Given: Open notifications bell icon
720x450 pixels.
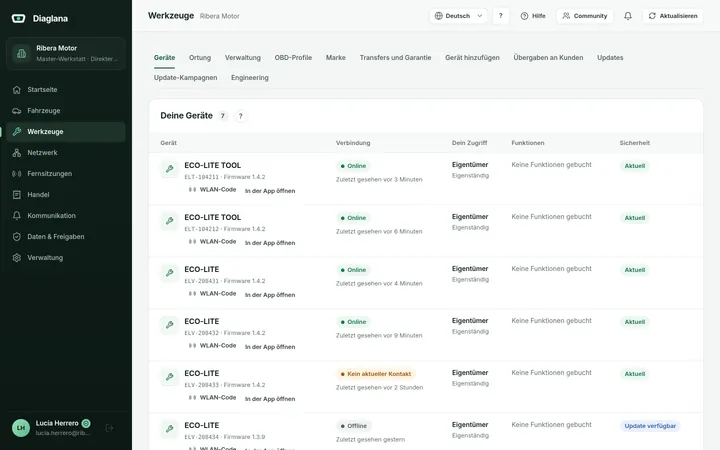Looking at the screenshot, I should (x=628, y=16).
